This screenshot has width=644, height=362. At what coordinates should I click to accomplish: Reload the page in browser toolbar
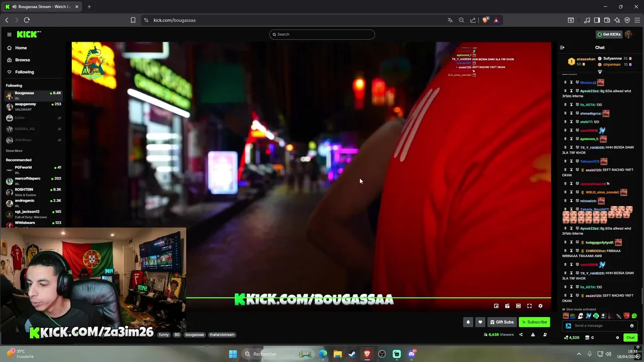pyautogui.click(x=27, y=20)
